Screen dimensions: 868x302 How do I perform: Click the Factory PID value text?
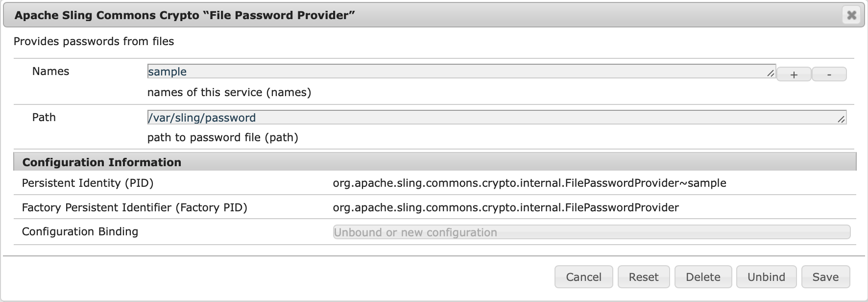(506, 208)
